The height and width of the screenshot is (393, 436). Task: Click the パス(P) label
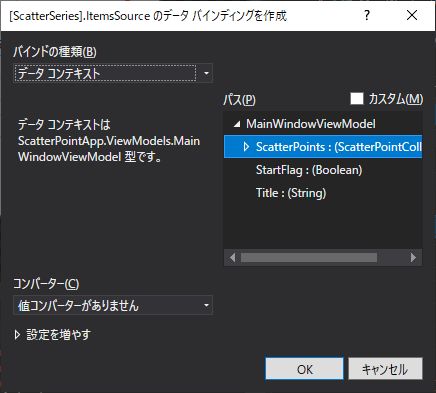pyautogui.click(x=239, y=100)
